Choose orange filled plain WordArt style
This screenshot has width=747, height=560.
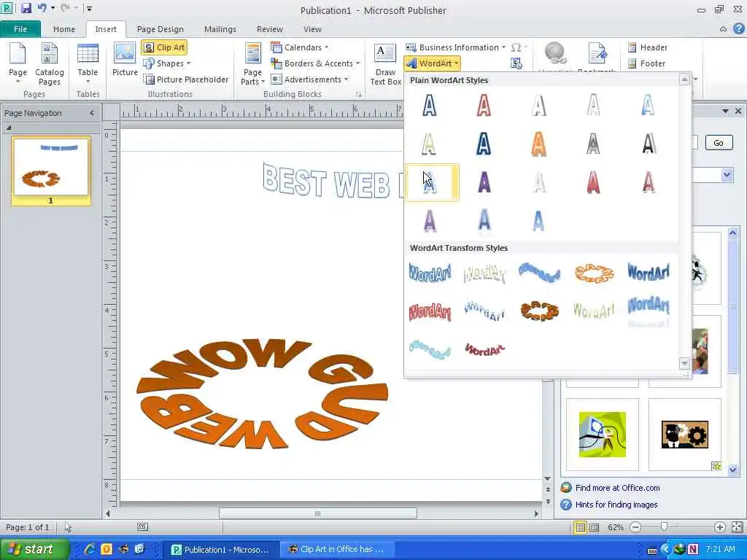(x=538, y=144)
